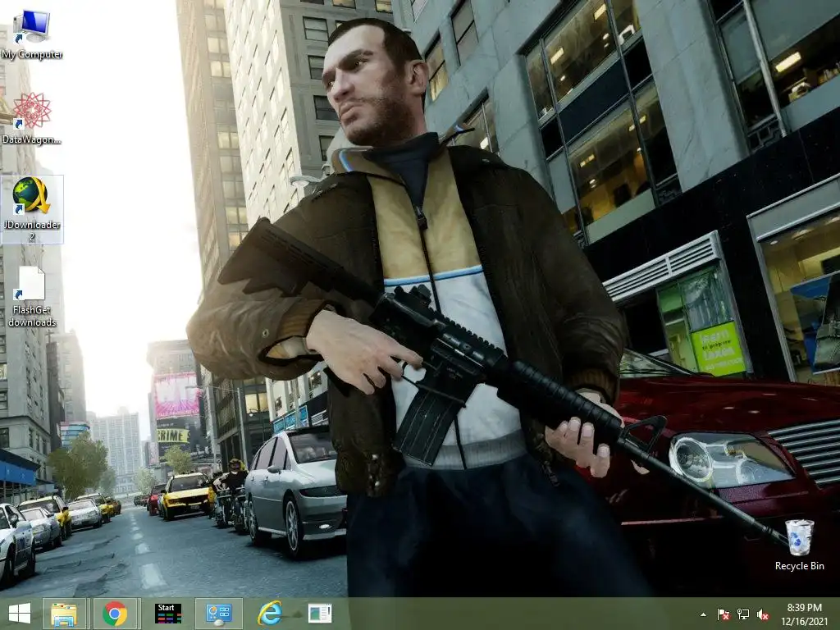The image size is (840, 630).
Task: Click the muted volume tray icon
Action: [x=763, y=614]
